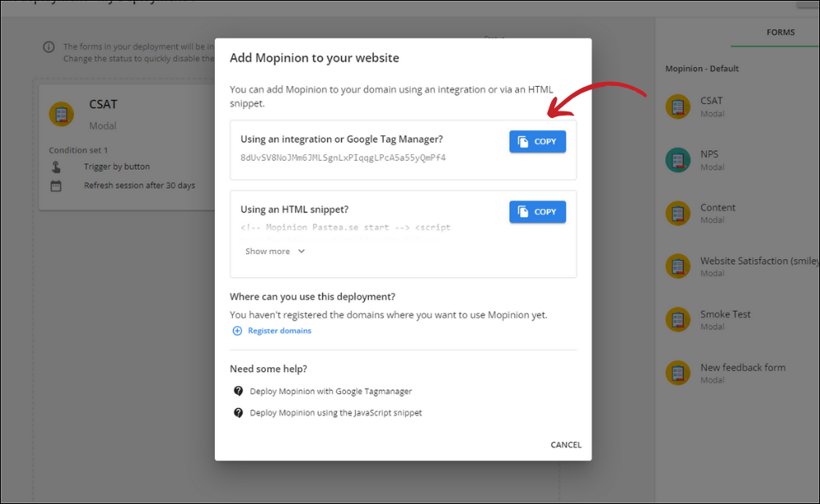
Task: Select the New feedback form icon
Action: pyautogui.click(x=677, y=373)
